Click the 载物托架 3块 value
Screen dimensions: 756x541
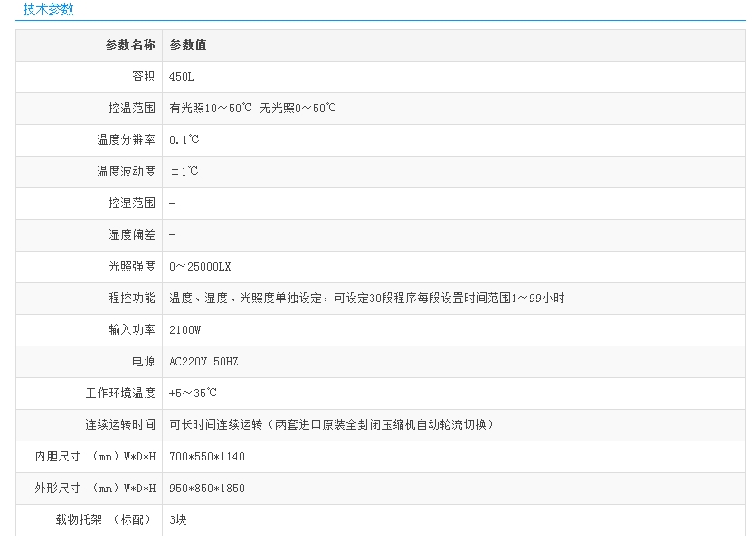coord(178,519)
